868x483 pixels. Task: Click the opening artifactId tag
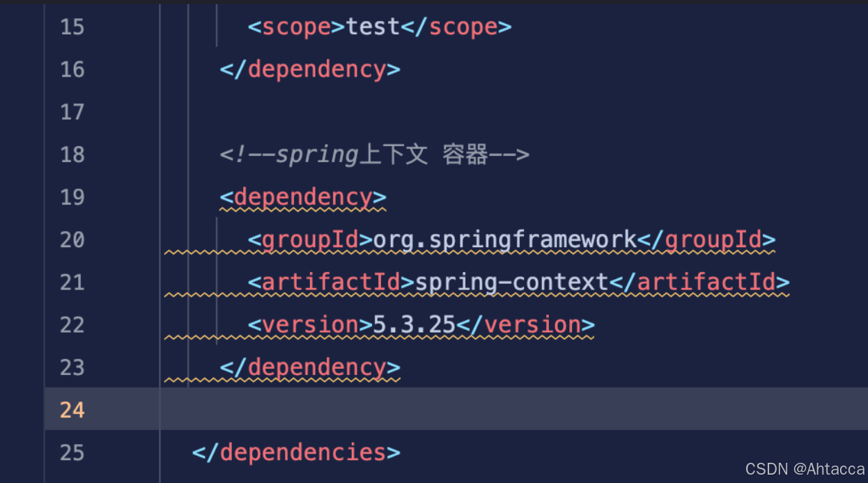332,283
